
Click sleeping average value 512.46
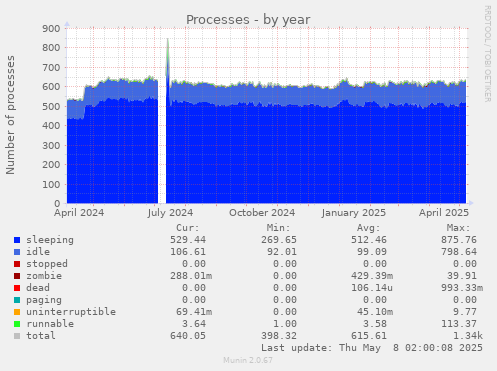369,240
